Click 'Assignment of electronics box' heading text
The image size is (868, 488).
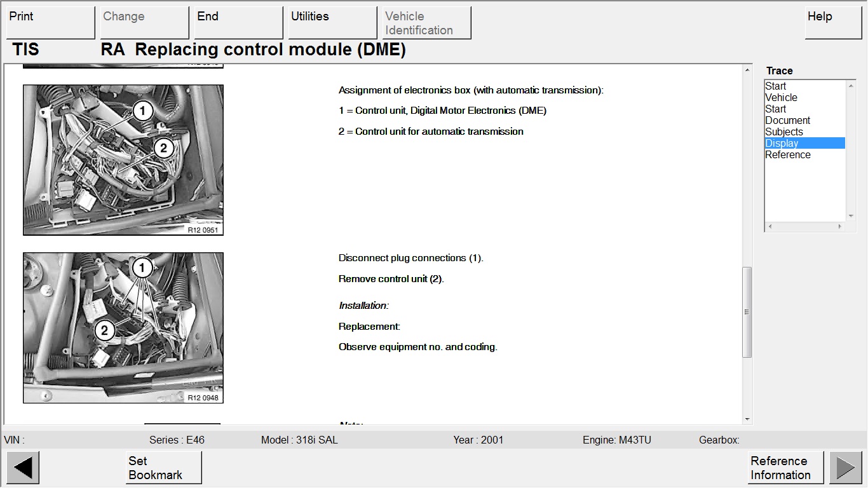tap(471, 90)
